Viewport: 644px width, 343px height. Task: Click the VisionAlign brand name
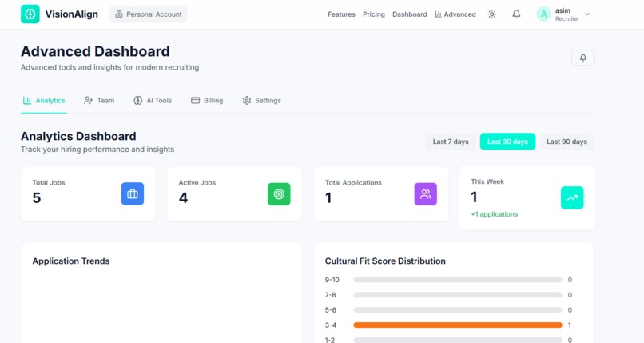(x=71, y=14)
